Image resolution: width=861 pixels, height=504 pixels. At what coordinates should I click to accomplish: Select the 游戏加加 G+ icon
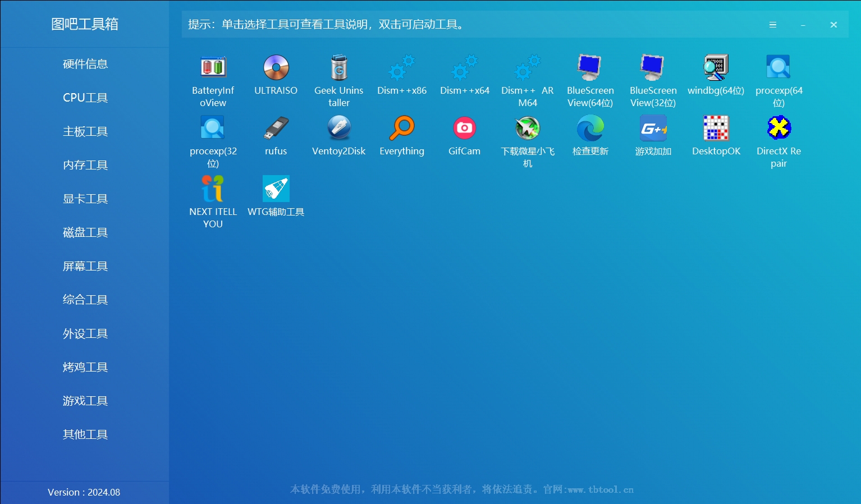click(653, 128)
